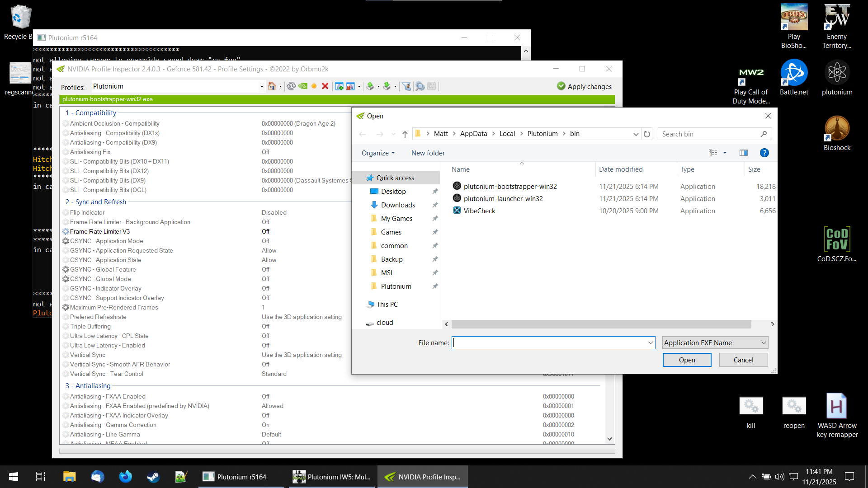
Task: Expand the Application EXE Name file type dropdown
Action: click(764, 343)
